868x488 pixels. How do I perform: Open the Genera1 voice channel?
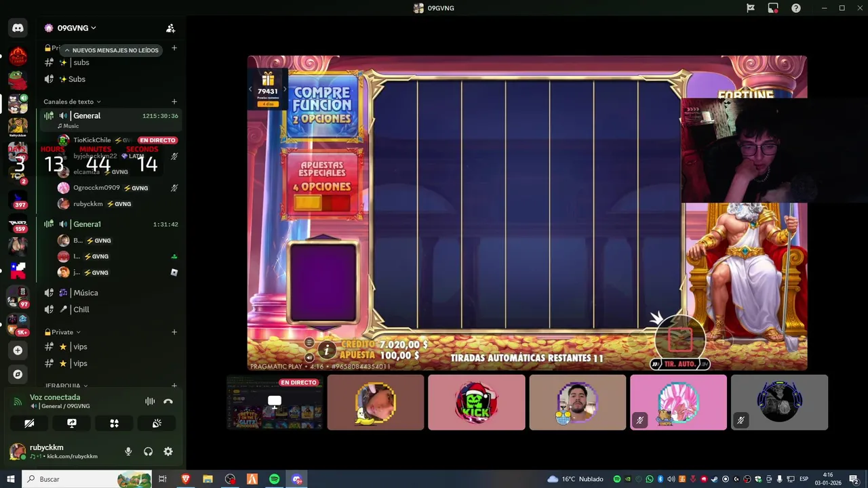click(111, 224)
